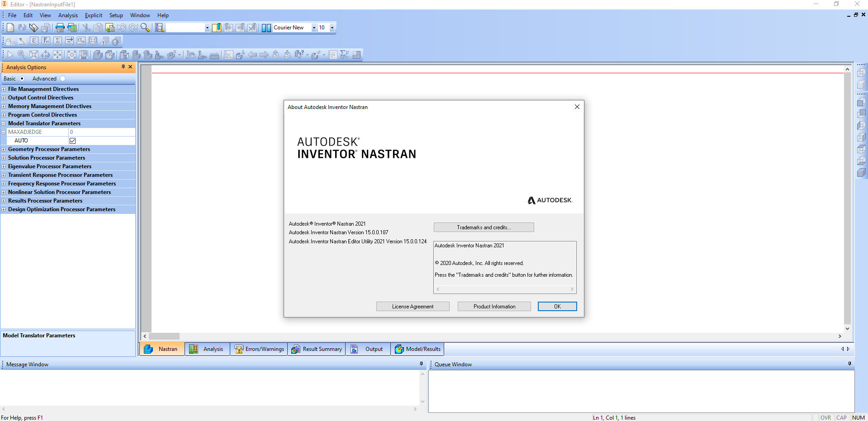Activate the zoom magnifier in view toolbar
This screenshot has height=421, width=868.
tap(22, 55)
